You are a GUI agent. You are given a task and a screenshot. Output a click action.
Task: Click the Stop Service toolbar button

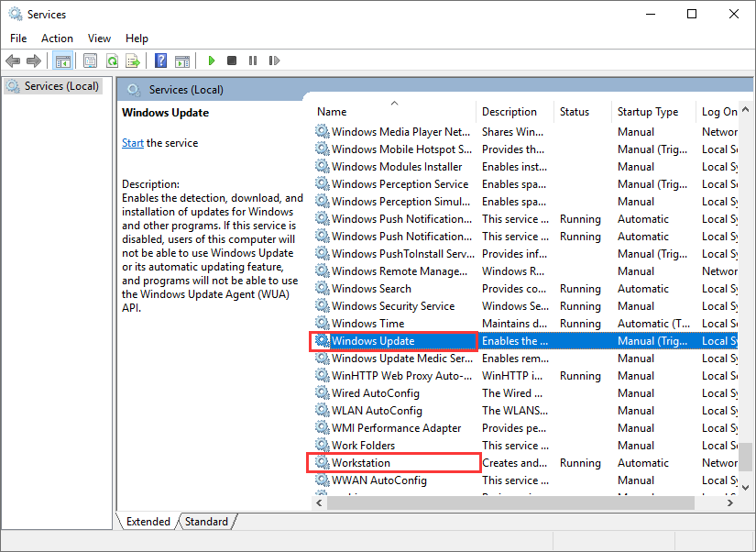coord(232,61)
